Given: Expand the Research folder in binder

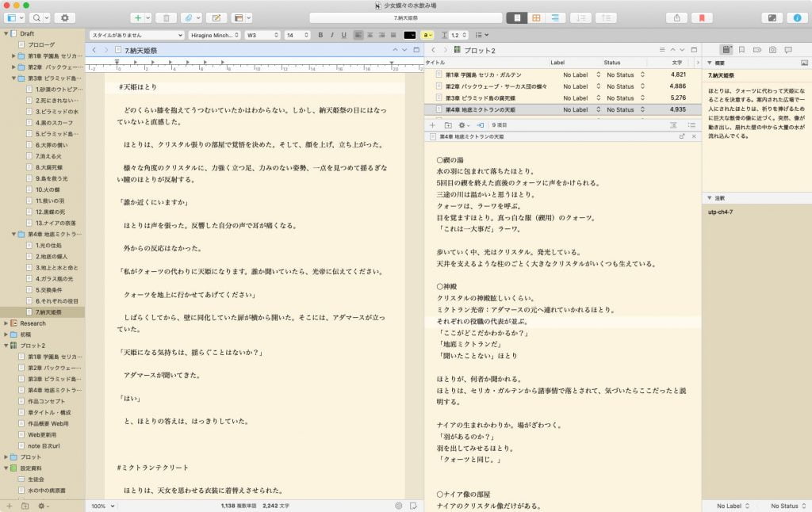Looking at the screenshot, I should point(6,323).
